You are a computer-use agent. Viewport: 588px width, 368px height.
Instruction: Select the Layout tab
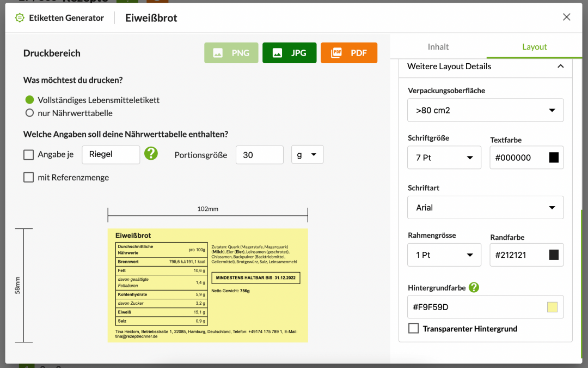coord(534,47)
